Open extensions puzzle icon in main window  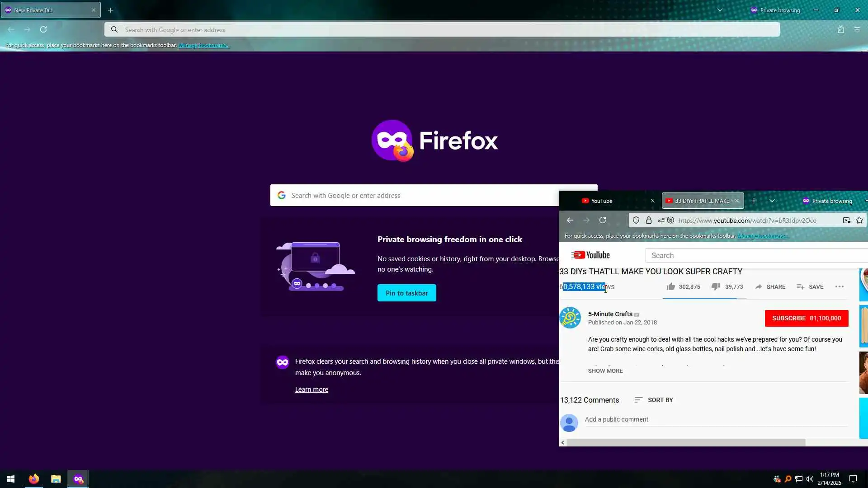(x=841, y=29)
